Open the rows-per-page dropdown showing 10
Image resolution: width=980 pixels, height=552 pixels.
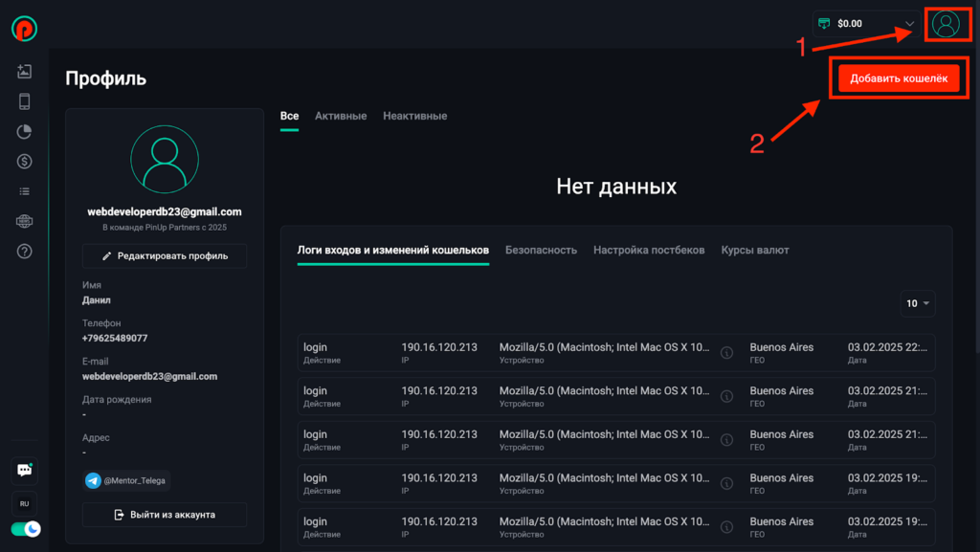point(918,303)
